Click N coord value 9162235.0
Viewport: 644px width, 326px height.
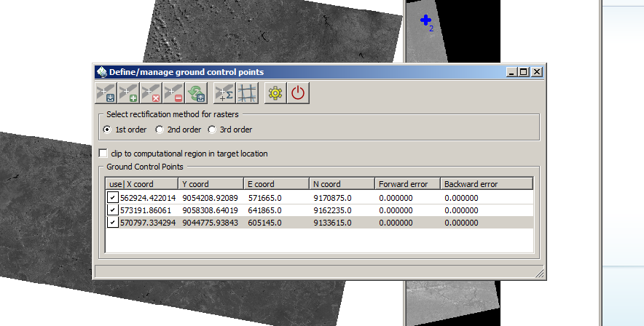point(333,210)
